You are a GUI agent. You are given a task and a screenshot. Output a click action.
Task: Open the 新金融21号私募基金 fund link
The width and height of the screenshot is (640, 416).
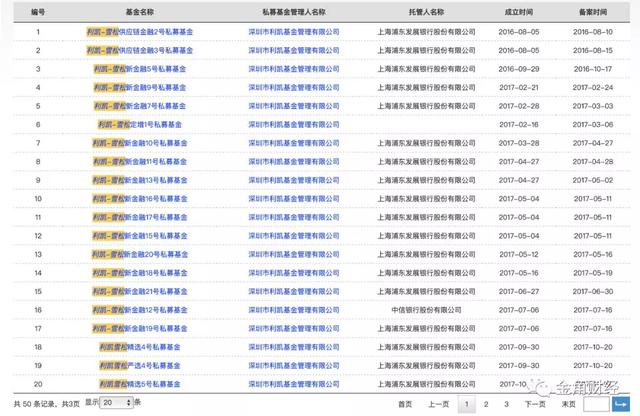(140, 291)
